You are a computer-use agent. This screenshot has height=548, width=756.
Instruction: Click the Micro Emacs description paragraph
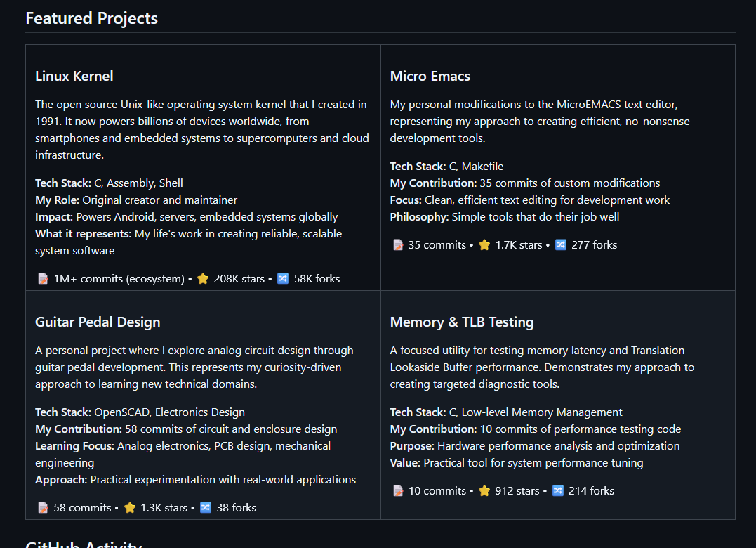coord(540,122)
